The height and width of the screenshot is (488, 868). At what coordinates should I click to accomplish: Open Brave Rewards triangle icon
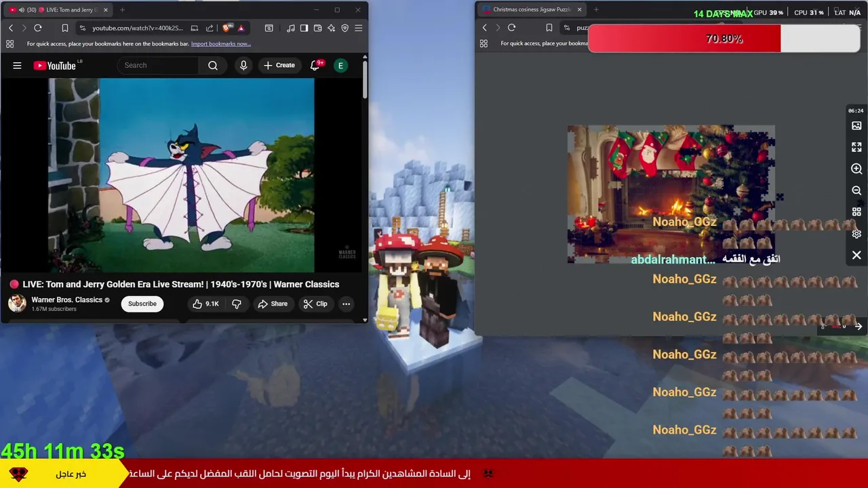[x=241, y=28]
